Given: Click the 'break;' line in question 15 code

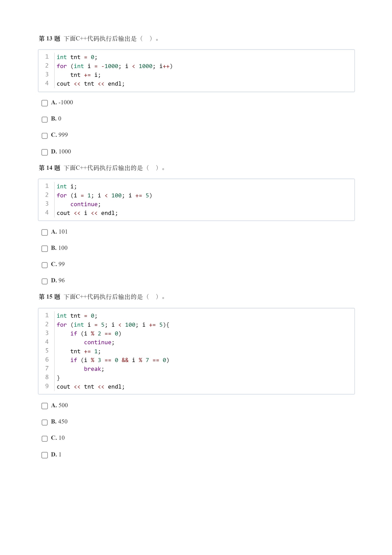Looking at the screenshot, I should [94, 369].
